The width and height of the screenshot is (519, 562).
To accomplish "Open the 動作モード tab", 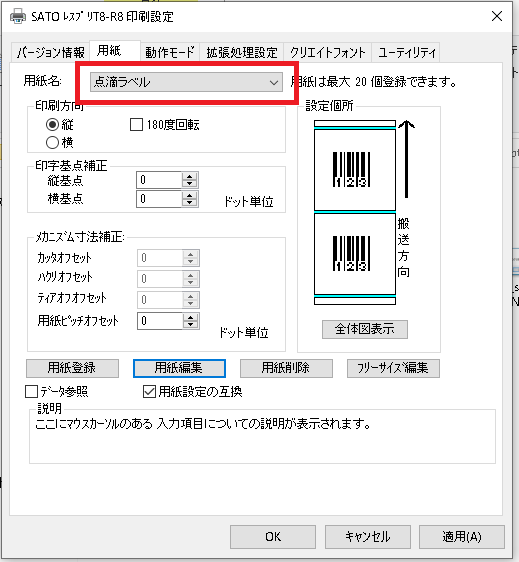I will [x=170, y=52].
